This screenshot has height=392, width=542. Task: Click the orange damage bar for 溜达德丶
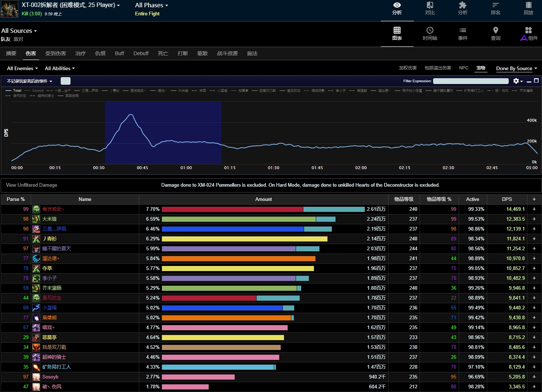click(239, 258)
